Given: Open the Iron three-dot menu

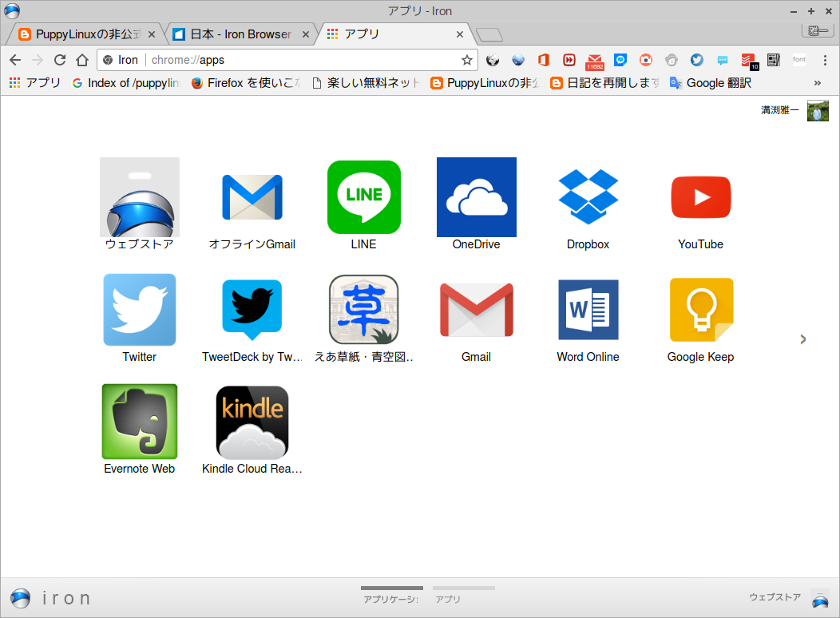Looking at the screenshot, I should point(825,60).
